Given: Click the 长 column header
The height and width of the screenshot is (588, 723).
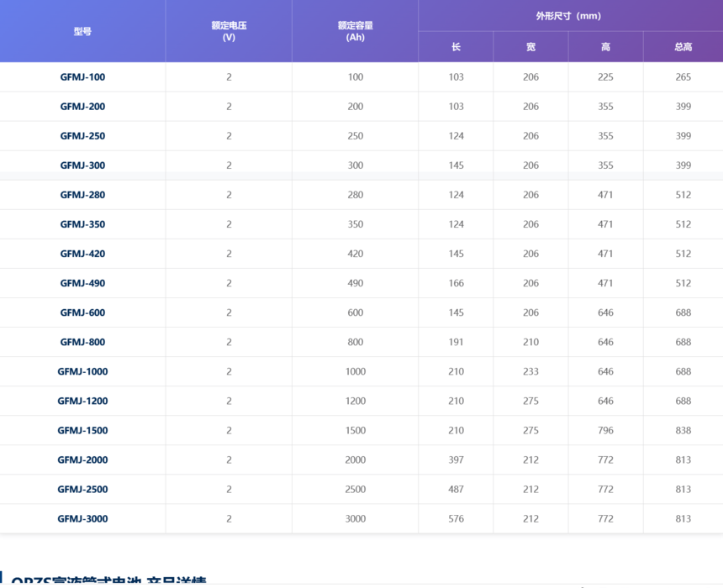Looking at the screenshot, I should click(x=456, y=46).
